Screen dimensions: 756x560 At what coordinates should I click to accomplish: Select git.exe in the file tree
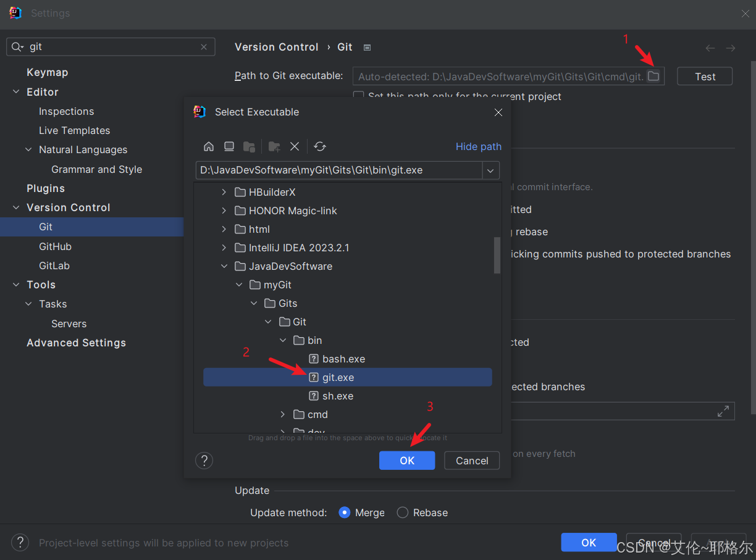click(348, 377)
